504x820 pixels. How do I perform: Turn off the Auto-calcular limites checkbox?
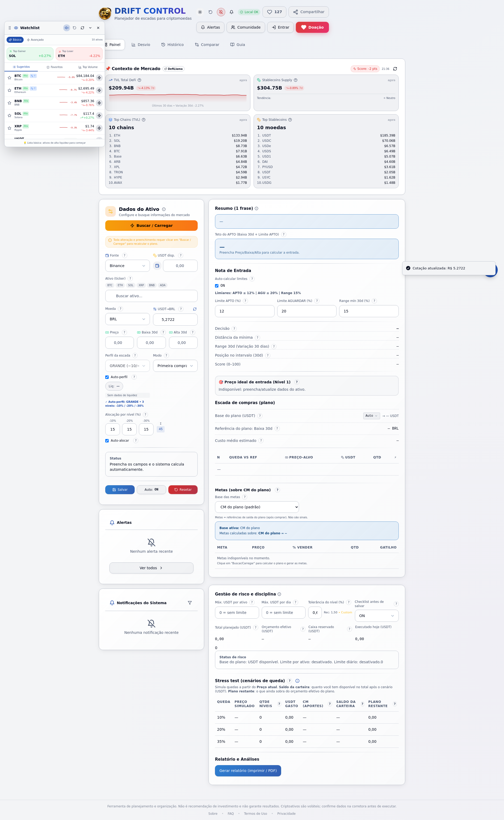tap(217, 286)
